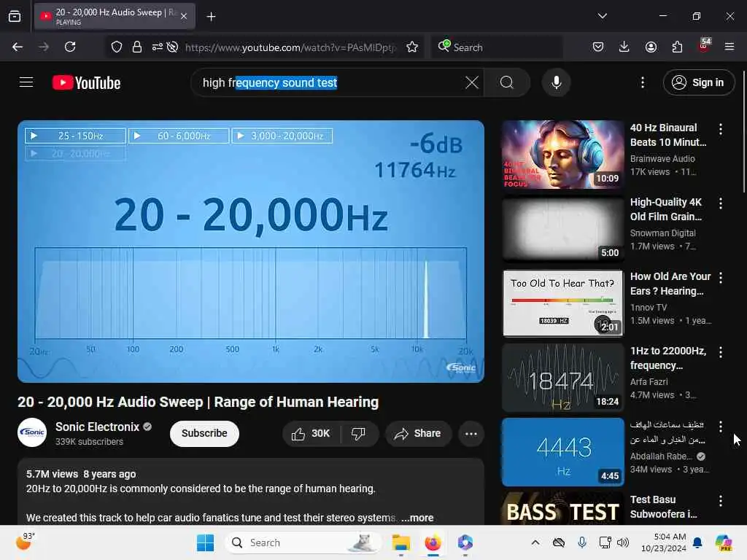Open options for Old Film Grain video
Screen dimensions: 747x560
[720, 203]
